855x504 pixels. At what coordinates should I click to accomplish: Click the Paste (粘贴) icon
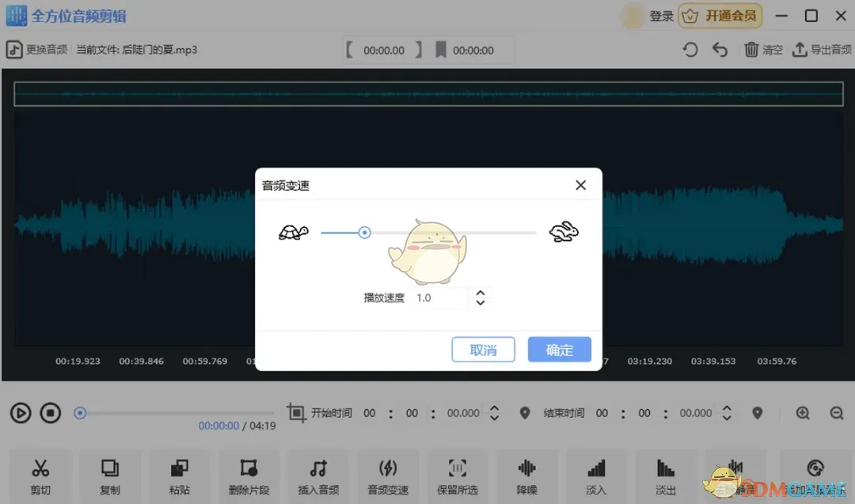tap(180, 475)
